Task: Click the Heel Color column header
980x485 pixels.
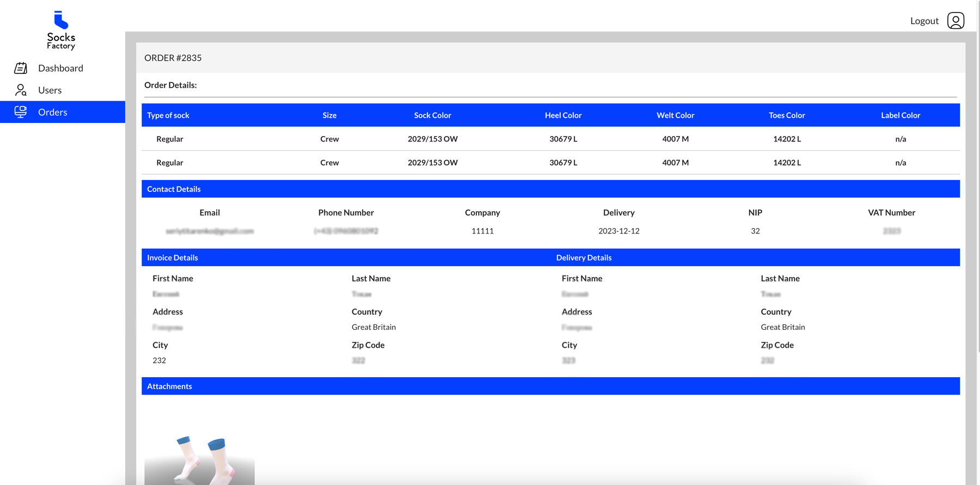Action: click(x=563, y=115)
